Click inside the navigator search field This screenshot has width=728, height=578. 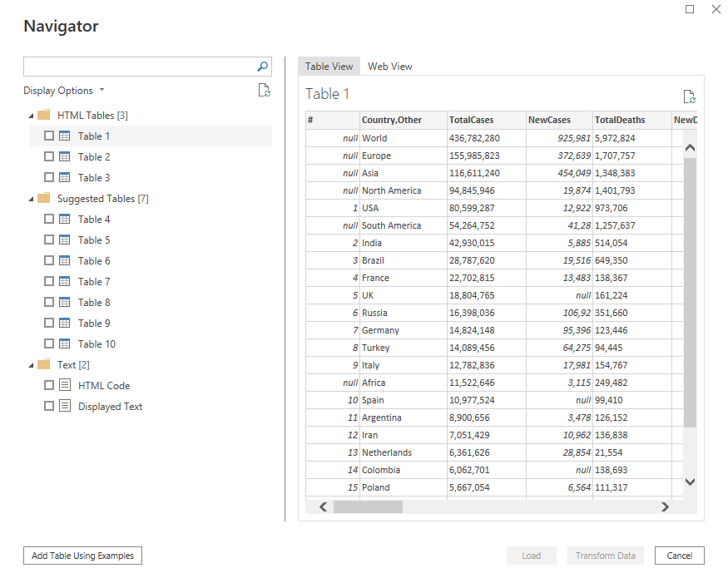[x=137, y=67]
